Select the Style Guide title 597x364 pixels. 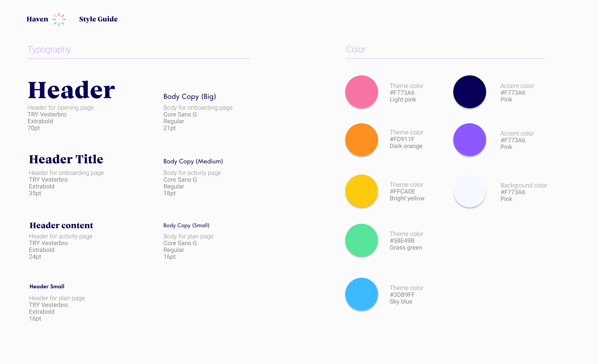point(98,19)
